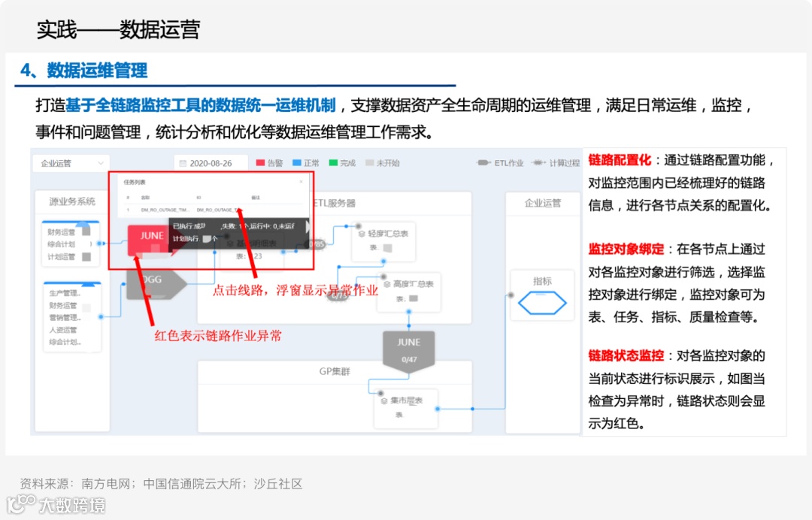
Task: Open the 高度汇总表 table node
Action: click(408, 292)
